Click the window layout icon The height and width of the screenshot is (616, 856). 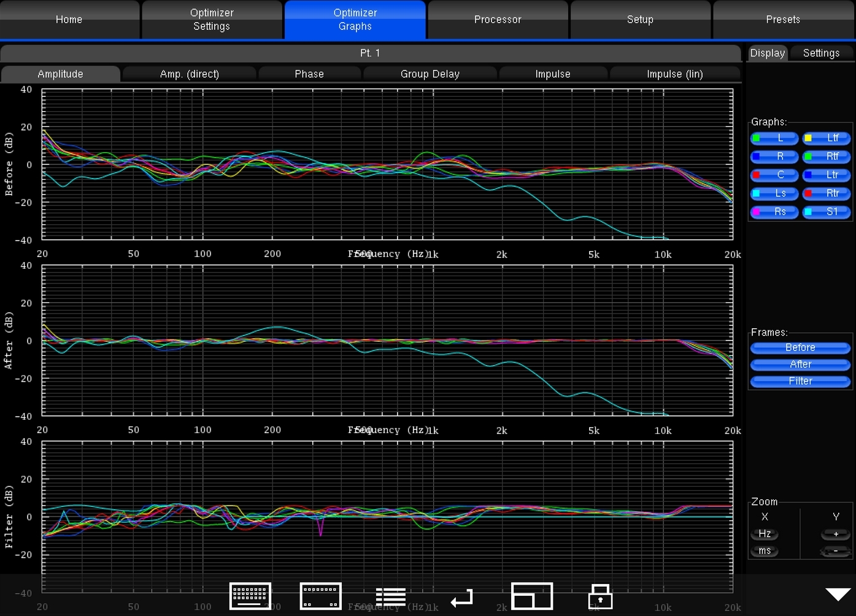(x=532, y=596)
